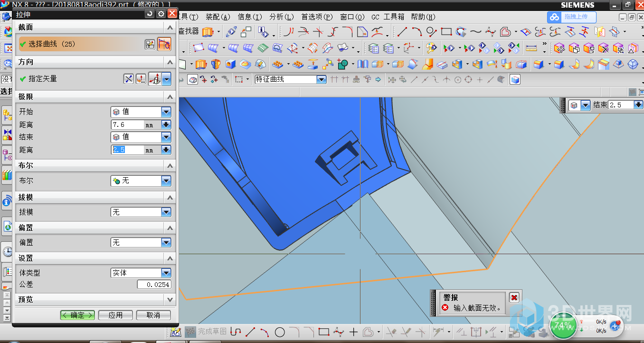The width and height of the screenshot is (644, 343).
Task: Click the 确定 button
Action: tap(77, 315)
